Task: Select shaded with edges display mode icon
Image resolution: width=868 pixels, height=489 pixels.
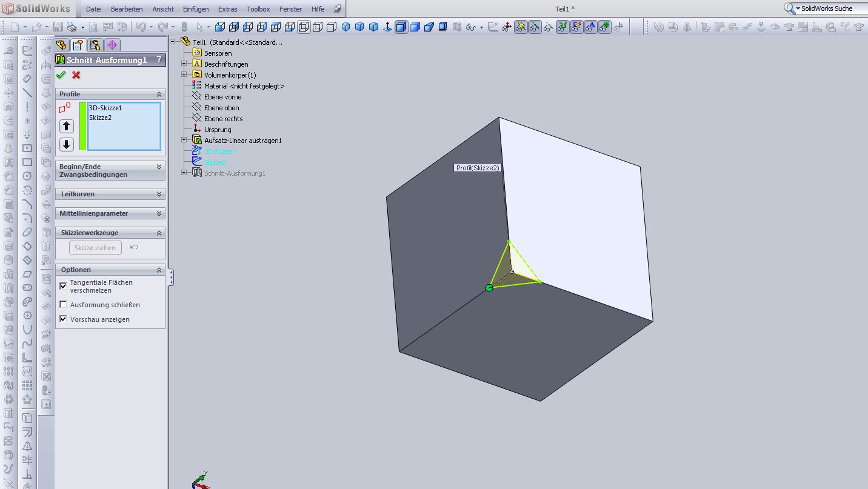Action: pos(401,27)
